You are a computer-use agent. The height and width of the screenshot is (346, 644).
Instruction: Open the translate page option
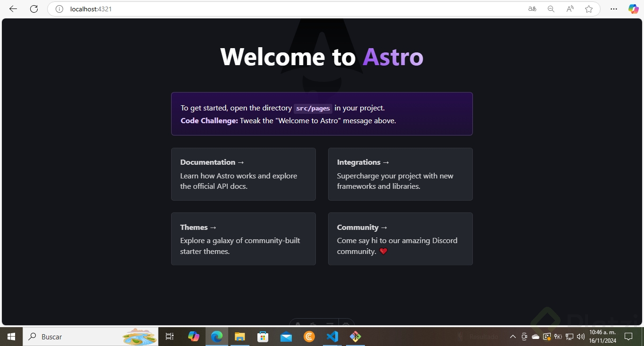click(x=532, y=9)
